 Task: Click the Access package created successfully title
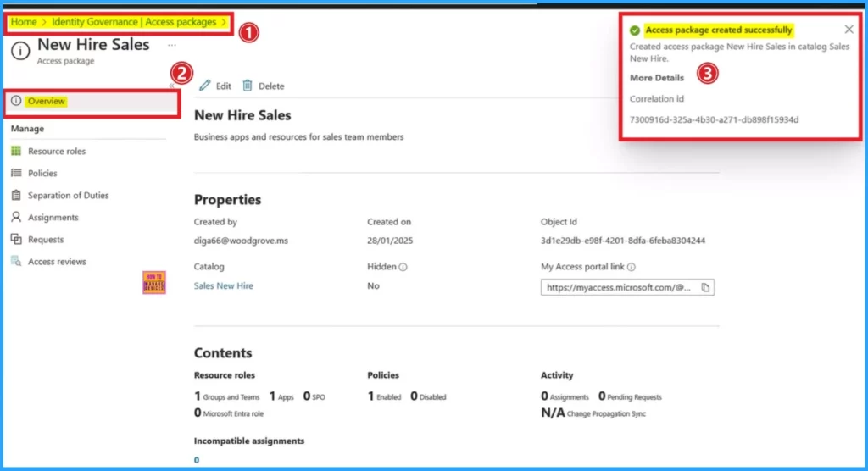click(x=719, y=30)
